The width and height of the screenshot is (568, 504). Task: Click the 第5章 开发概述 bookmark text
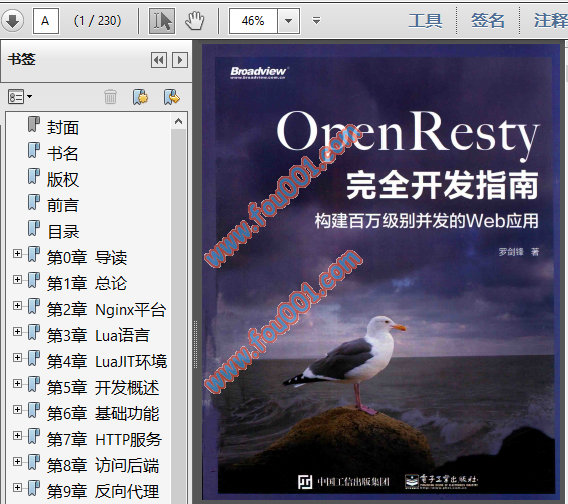(103, 387)
